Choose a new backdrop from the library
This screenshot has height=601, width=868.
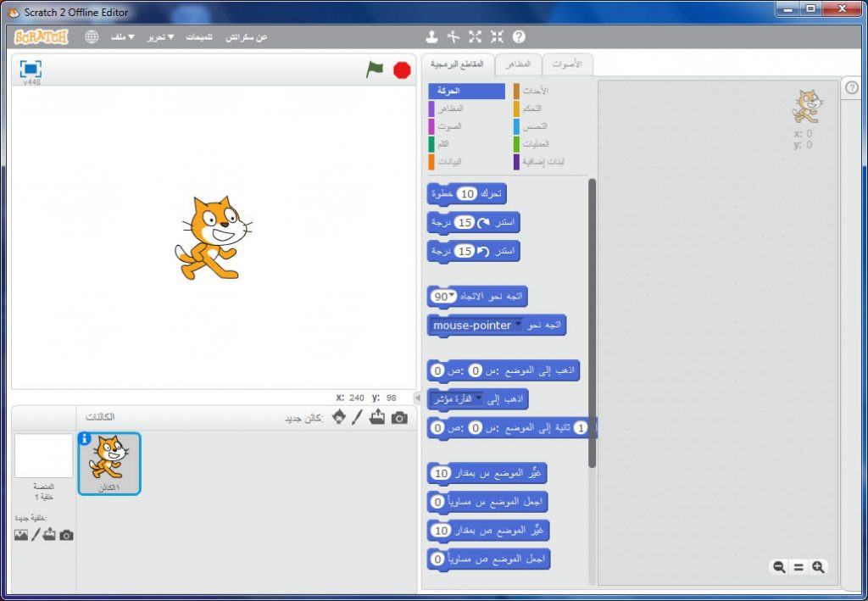coord(21,535)
